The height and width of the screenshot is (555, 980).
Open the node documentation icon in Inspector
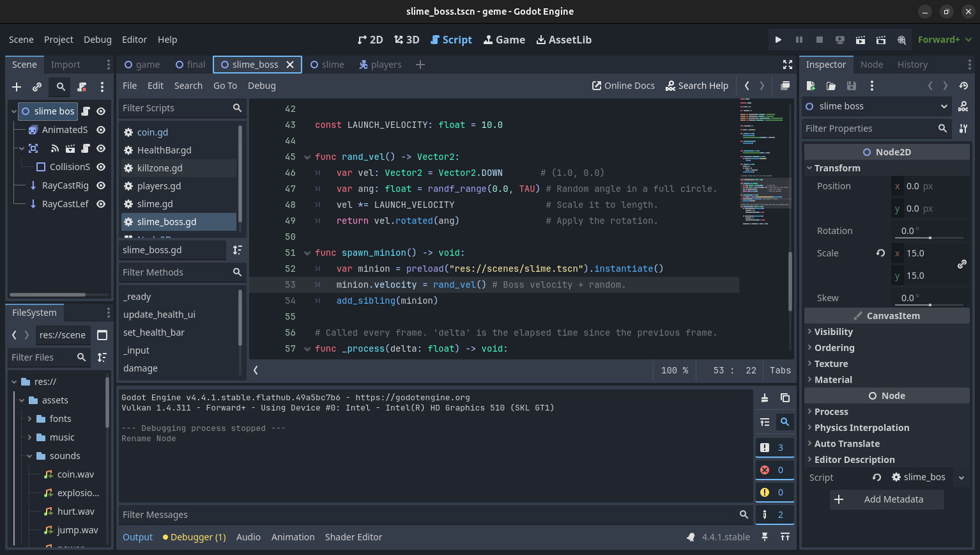pos(963,106)
